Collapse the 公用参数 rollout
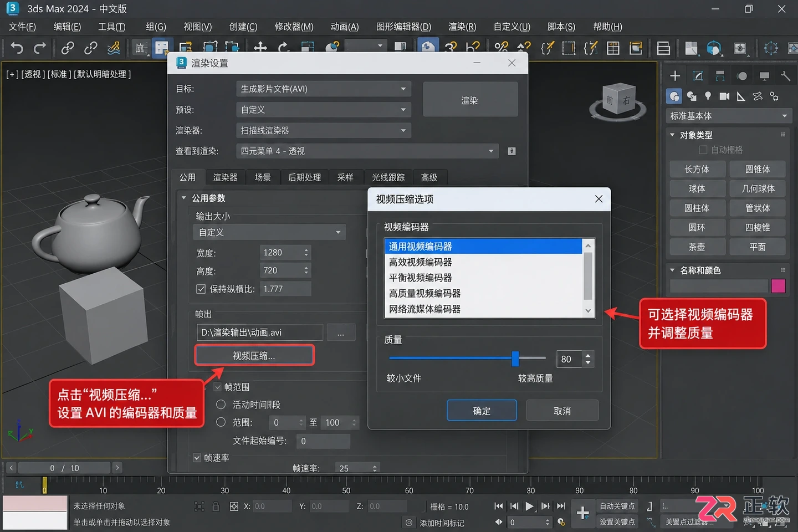Image resolution: width=798 pixels, height=532 pixels. pos(184,198)
